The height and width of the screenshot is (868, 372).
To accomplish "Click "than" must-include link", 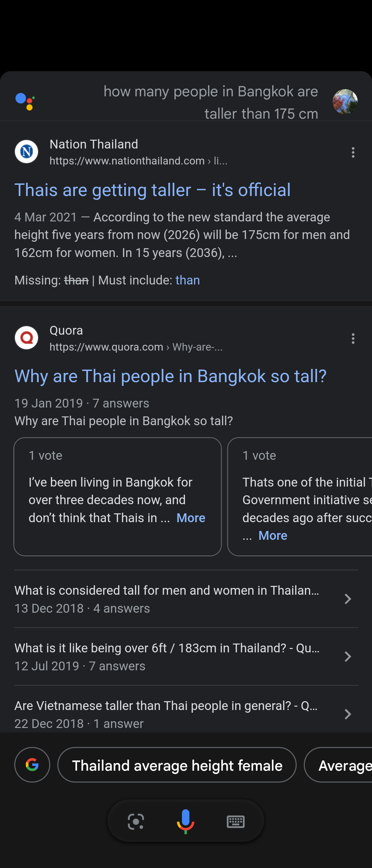I will (188, 280).
